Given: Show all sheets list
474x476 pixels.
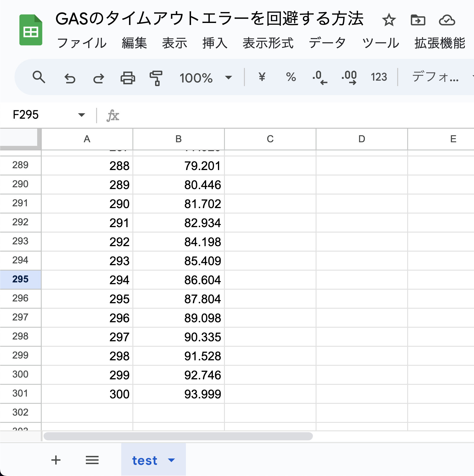Looking at the screenshot, I should (92, 460).
